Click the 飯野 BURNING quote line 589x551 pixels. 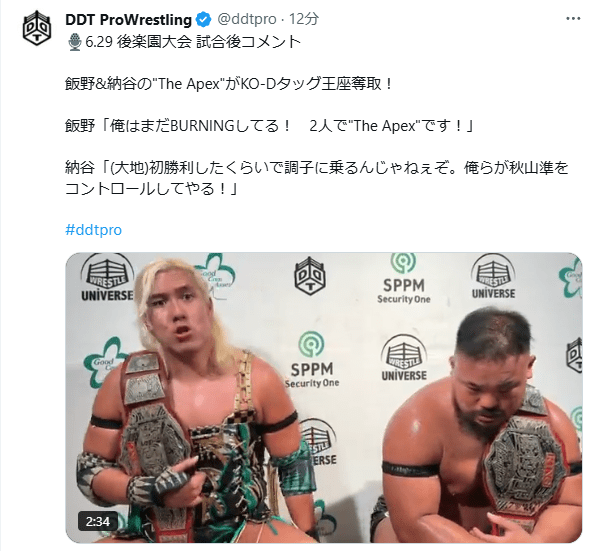point(269,126)
